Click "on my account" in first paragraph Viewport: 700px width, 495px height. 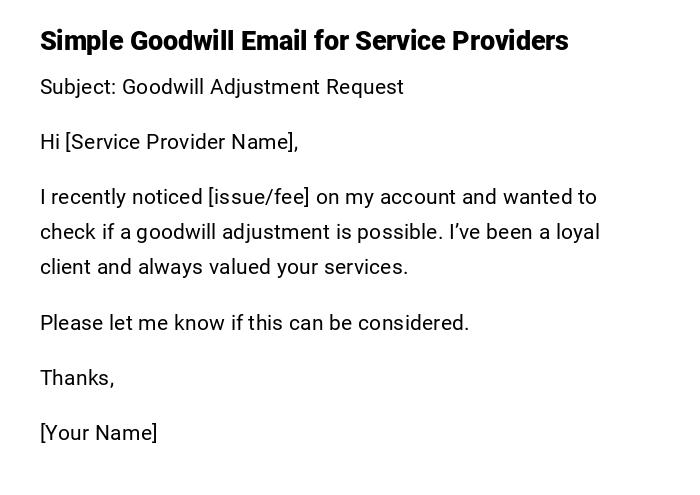click(381, 197)
